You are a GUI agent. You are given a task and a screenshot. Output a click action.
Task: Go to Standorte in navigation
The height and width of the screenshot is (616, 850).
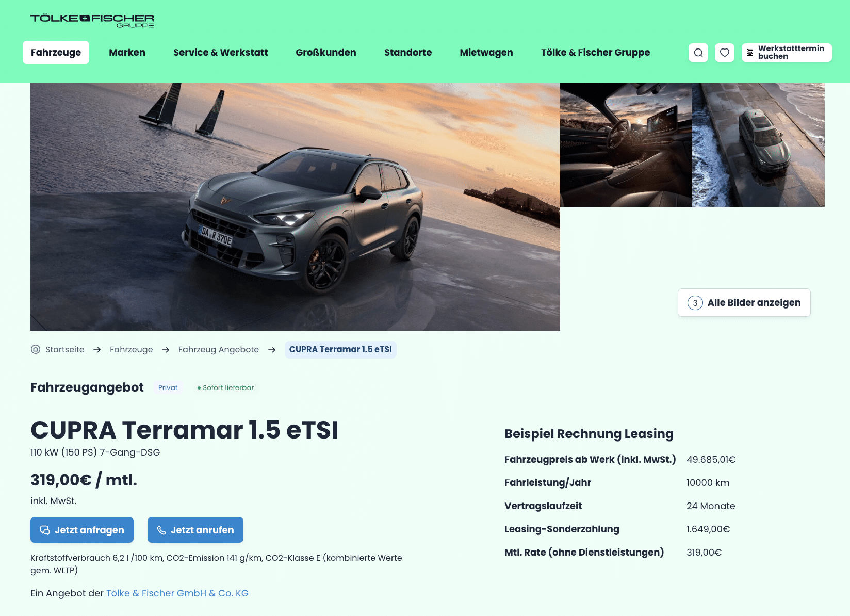408,53
